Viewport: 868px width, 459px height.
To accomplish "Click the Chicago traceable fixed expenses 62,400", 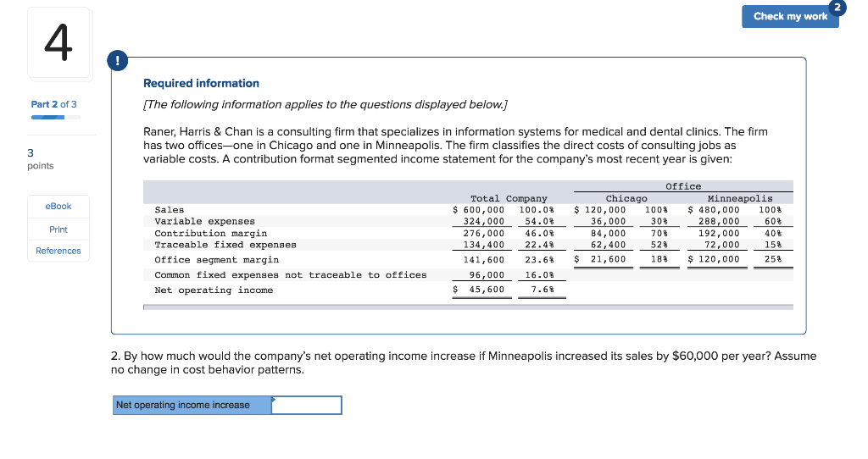I will tap(608, 245).
